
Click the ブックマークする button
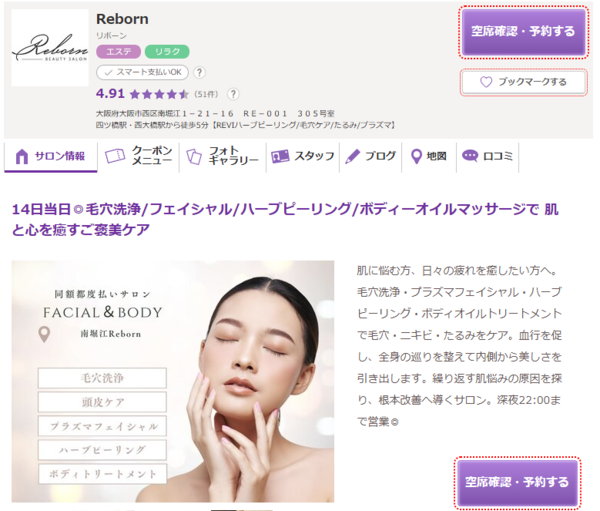(523, 82)
